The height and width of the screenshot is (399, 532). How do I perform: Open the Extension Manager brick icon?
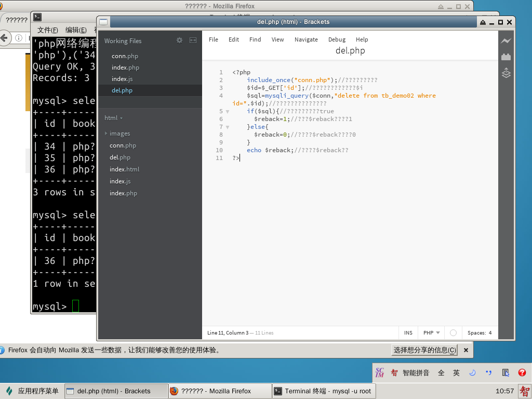[506, 57]
